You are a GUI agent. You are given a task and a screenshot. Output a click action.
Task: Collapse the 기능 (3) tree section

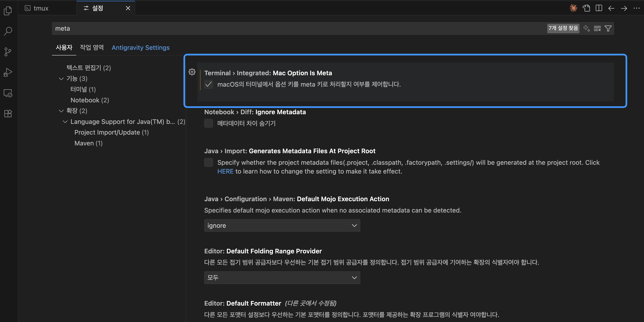(61, 79)
